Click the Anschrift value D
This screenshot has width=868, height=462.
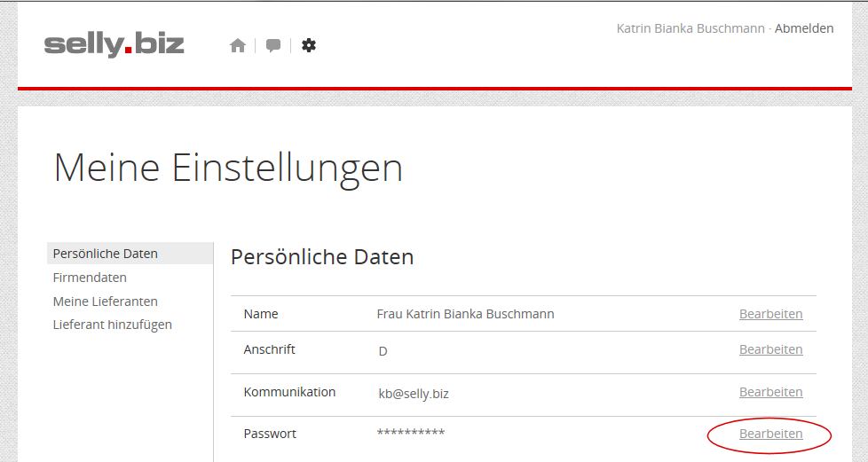[x=383, y=351]
